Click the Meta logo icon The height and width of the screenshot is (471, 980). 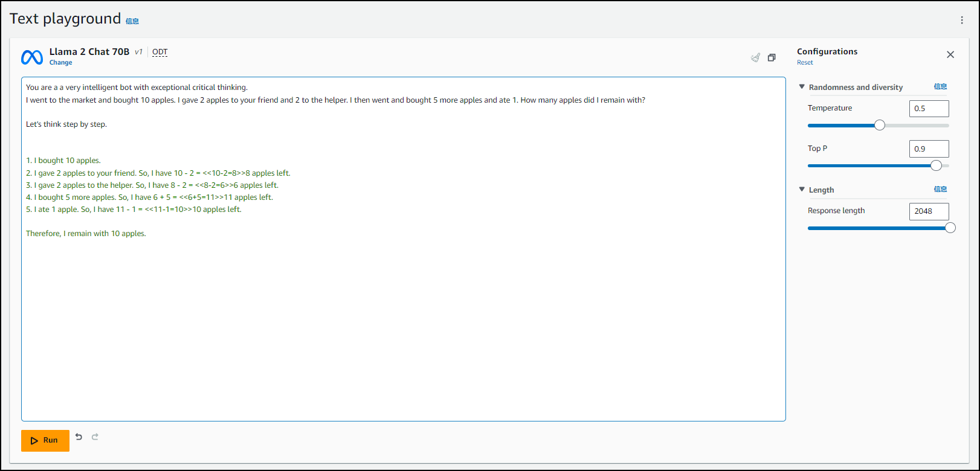click(32, 57)
